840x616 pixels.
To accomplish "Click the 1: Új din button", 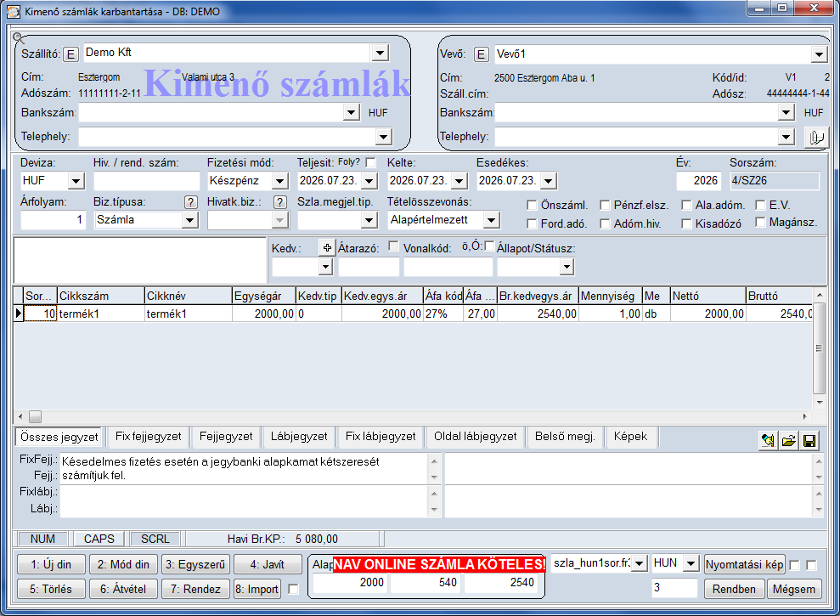I will point(51,564).
